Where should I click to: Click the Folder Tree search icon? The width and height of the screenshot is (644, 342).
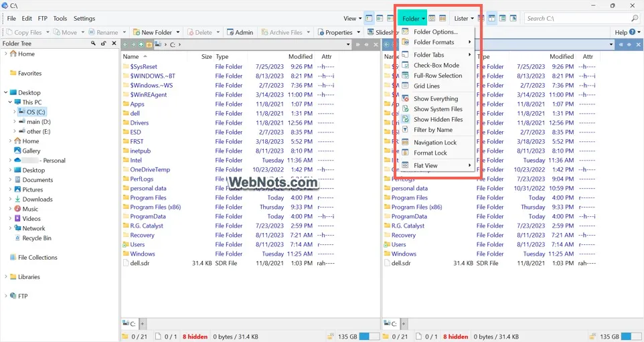coord(93,44)
